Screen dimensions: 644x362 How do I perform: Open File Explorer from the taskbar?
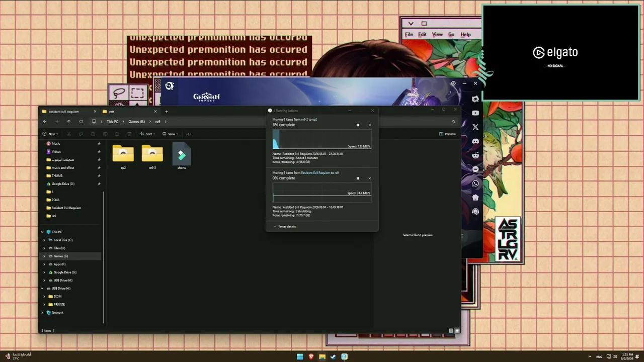click(x=322, y=357)
